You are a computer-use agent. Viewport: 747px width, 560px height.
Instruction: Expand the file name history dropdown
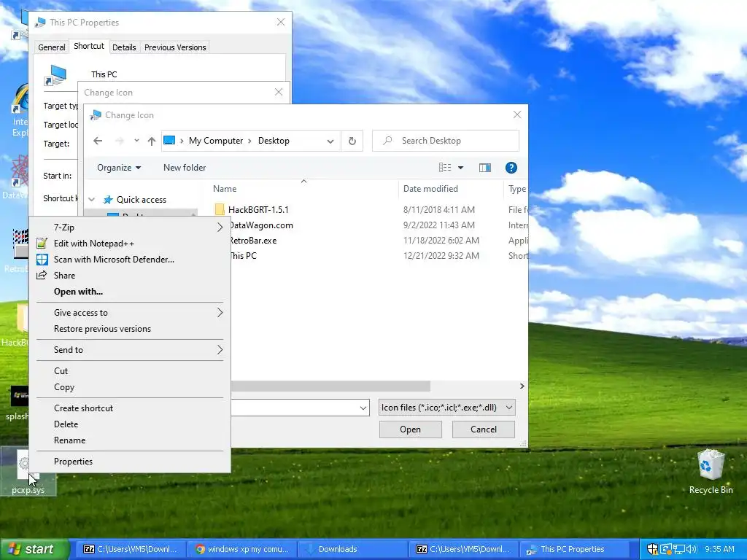pyautogui.click(x=363, y=408)
